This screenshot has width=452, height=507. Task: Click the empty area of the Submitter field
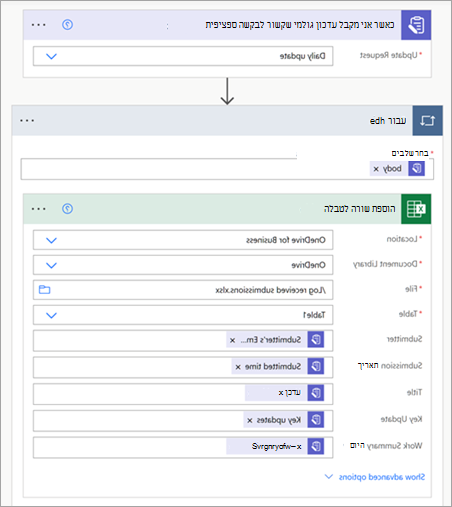pos(129,340)
